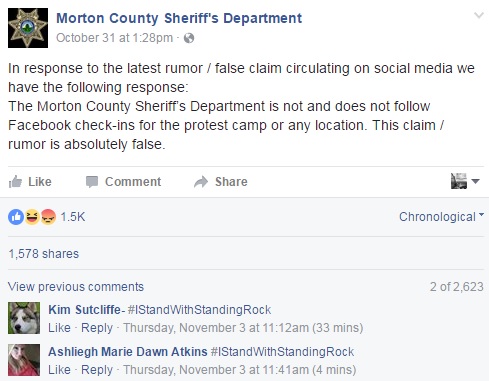The height and width of the screenshot is (381, 489).
Task: Click the Share arrow button
Action: pos(221,182)
